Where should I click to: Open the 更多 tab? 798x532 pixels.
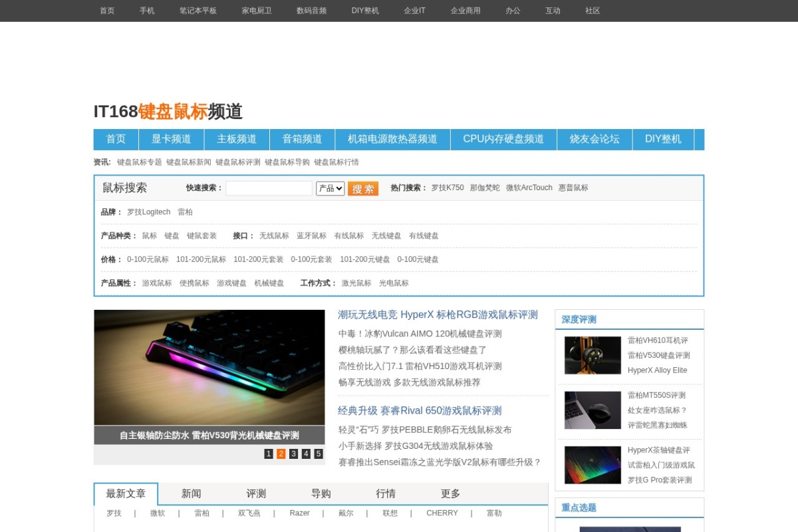tap(450, 494)
